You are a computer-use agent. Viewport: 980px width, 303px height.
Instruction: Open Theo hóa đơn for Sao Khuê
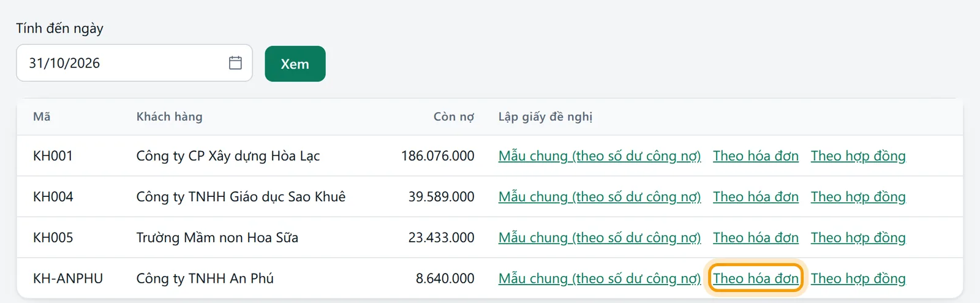pos(756,197)
